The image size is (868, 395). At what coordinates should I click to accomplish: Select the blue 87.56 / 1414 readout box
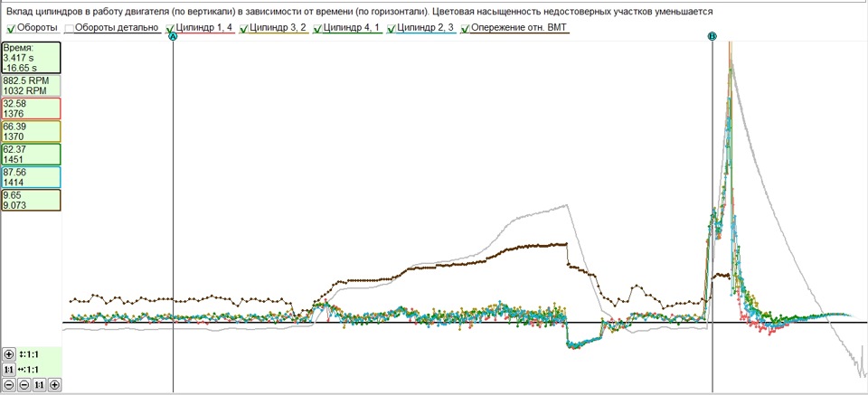pos(31,177)
